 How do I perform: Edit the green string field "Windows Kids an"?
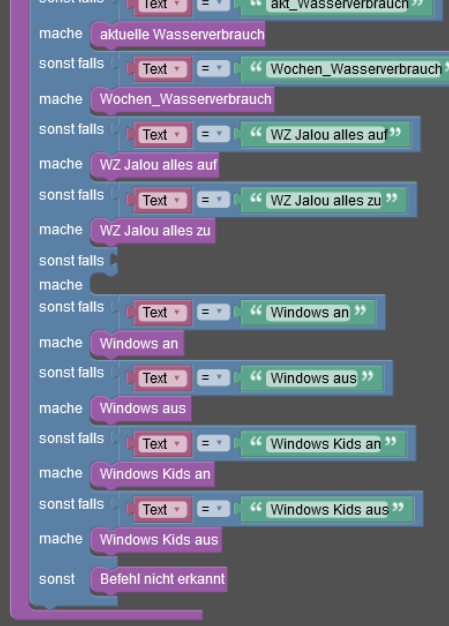(x=326, y=444)
